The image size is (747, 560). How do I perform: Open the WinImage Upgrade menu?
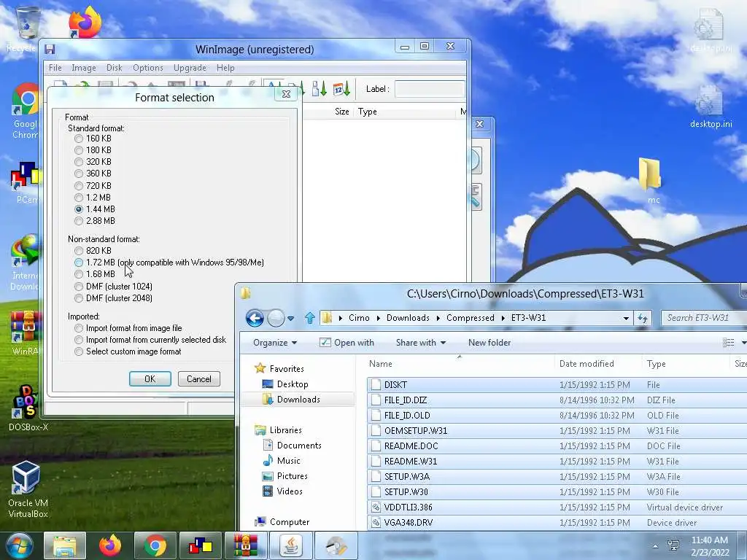point(190,68)
